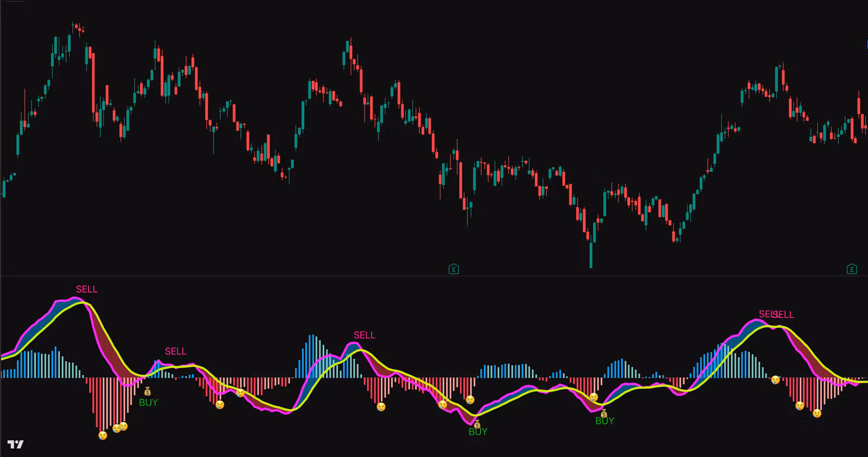
Task: Select the third SELL label near center
Action: pos(365,335)
